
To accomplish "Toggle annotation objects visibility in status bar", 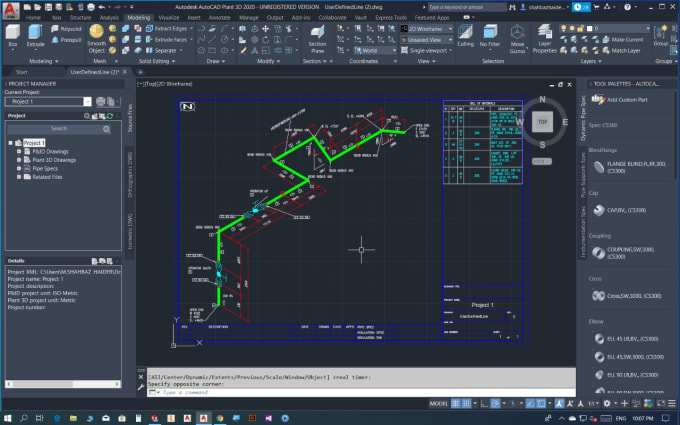I will coord(559,403).
